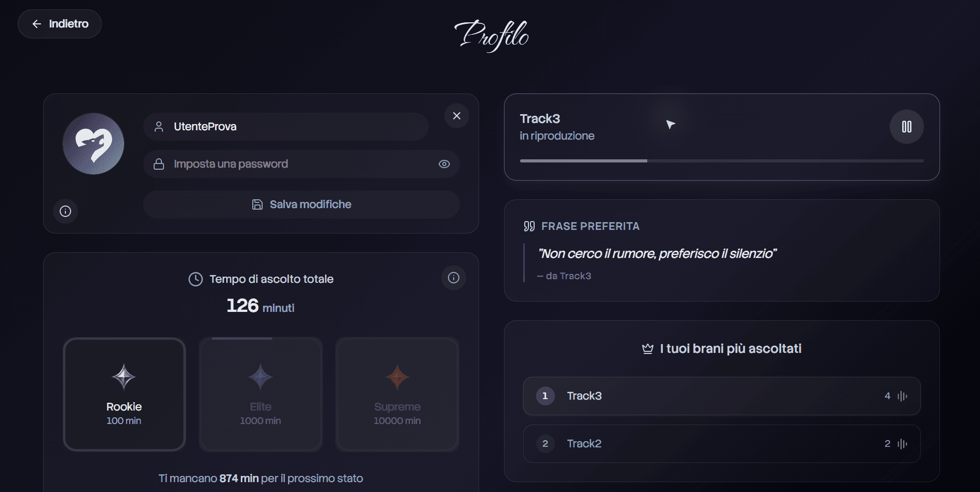Image resolution: width=980 pixels, height=492 pixels.
Task: Click the waveform icon on Track3 row
Action: [x=903, y=396]
